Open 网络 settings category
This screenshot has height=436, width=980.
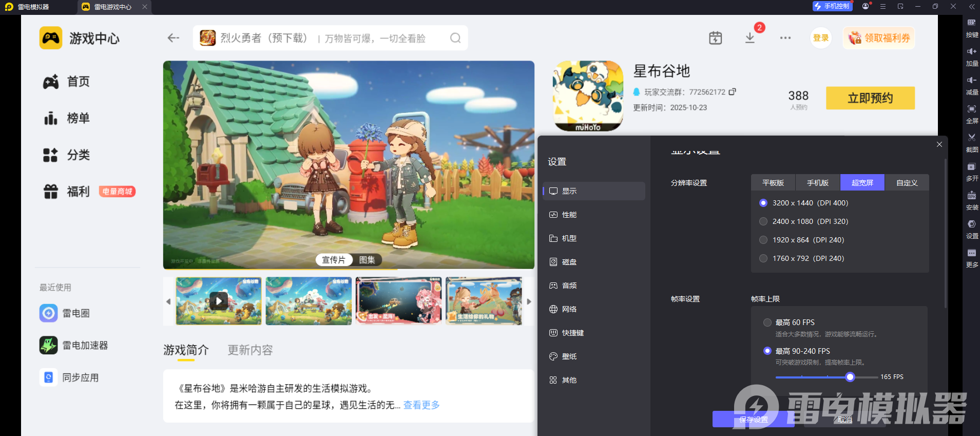click(x=594, y=309)
